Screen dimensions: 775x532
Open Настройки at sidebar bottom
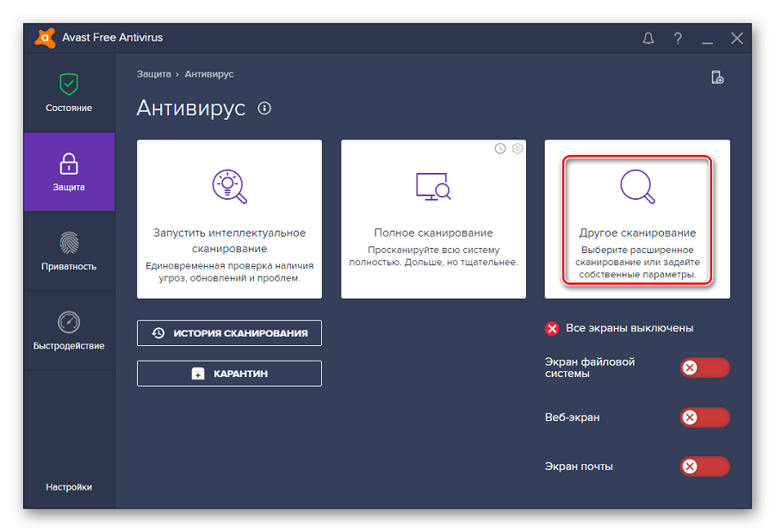click(69, 487)
